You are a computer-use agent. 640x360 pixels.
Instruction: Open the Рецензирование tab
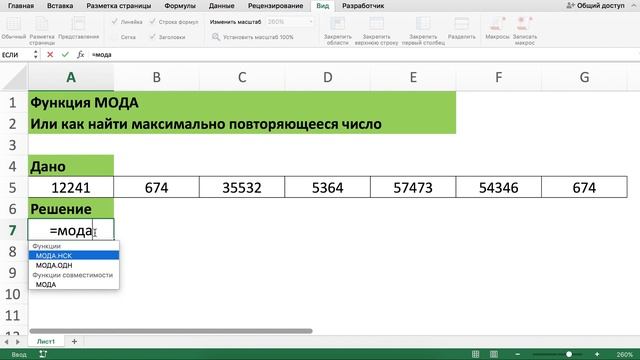point(276,6)
